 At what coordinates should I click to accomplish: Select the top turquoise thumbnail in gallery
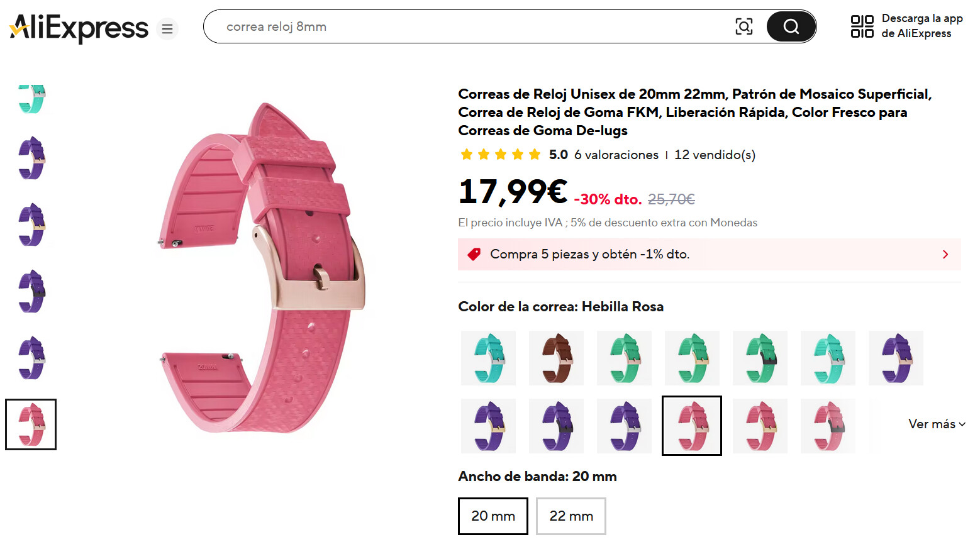(x=31, y=99)
